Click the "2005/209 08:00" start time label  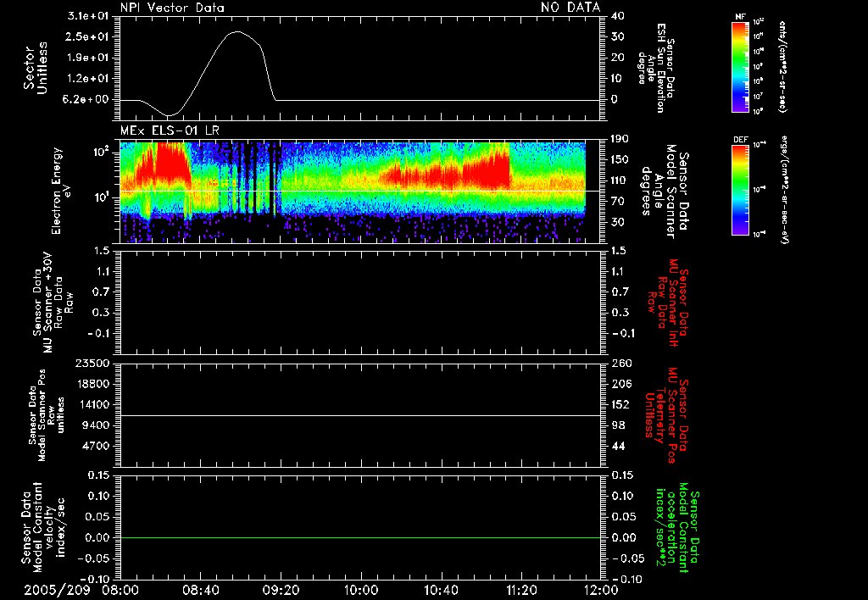(x=81, y=590)
